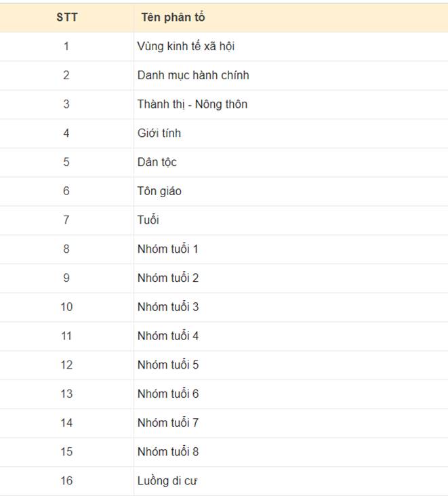The width and height of the screenshot is (448, 496).
Task: Click the "STT" column header
Action: [66, 18]
